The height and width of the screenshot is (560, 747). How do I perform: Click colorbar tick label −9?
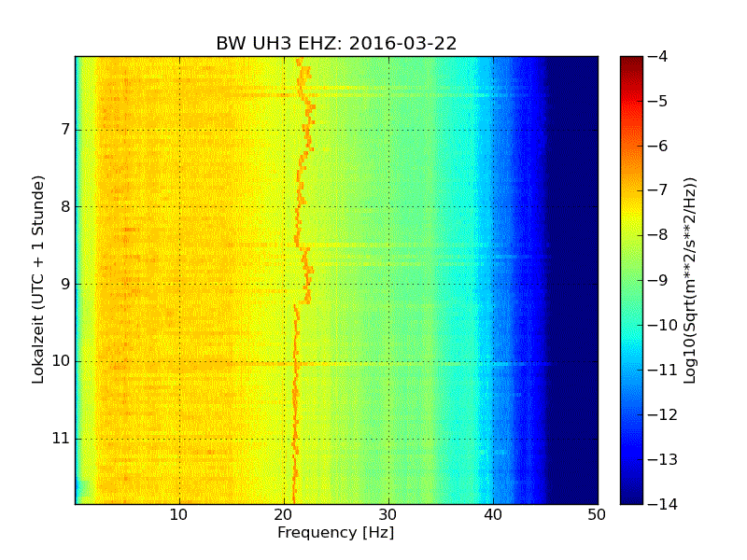point(658,280)
